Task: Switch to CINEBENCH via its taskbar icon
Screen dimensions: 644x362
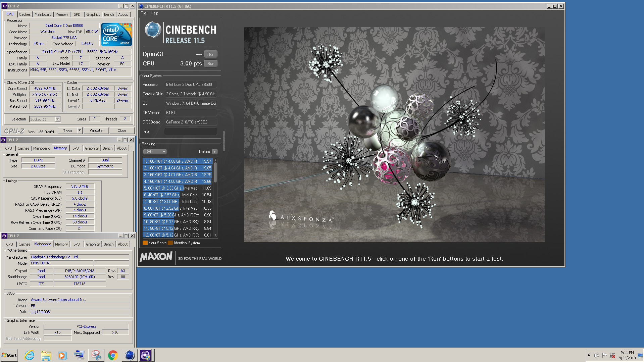Action: [x=130, y=355]
